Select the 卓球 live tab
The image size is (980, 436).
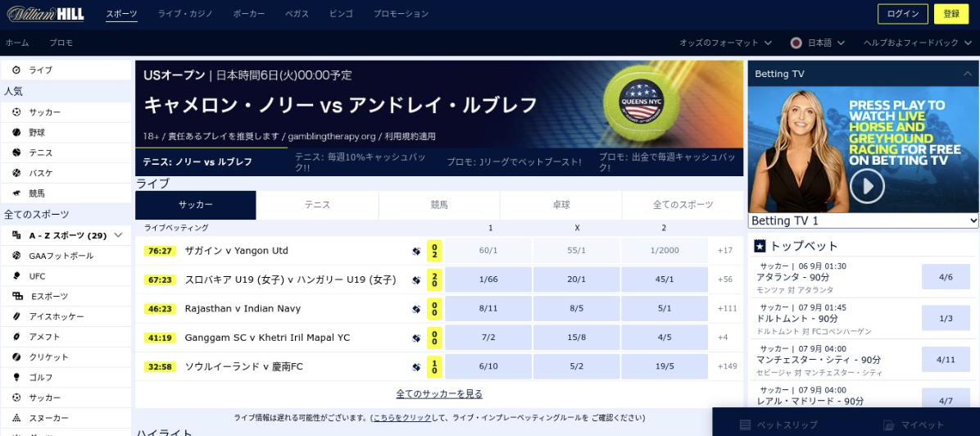pos(560,205)
